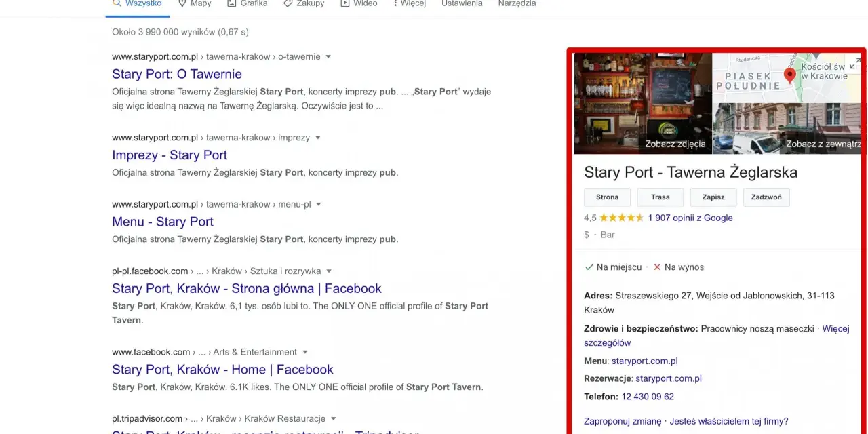The width and height of the screenshot is (868, 434).
Task: Open result Imprezy - Stary Port
Action: [x=170, y=155]
